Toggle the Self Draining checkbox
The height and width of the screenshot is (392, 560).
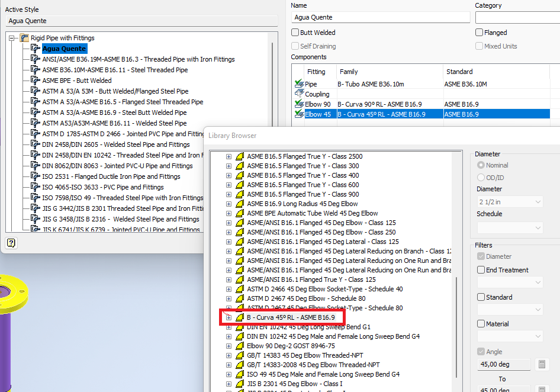(x=295, y=46)
